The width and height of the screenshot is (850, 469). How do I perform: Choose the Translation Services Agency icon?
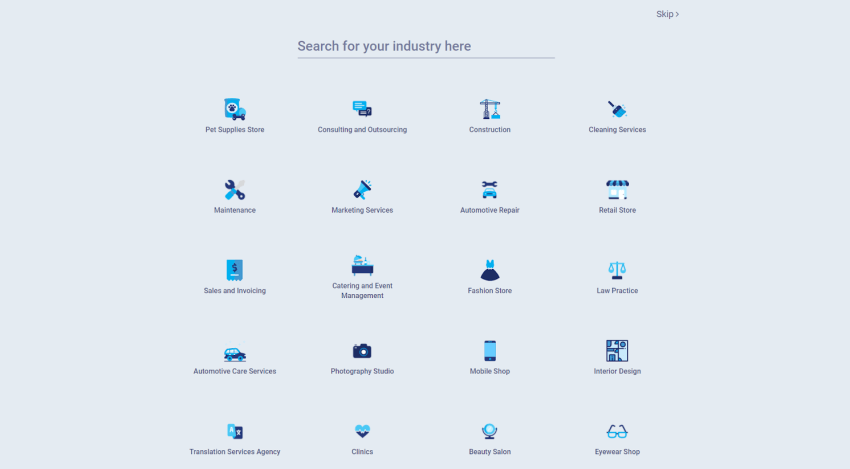[x=235, y=432]
